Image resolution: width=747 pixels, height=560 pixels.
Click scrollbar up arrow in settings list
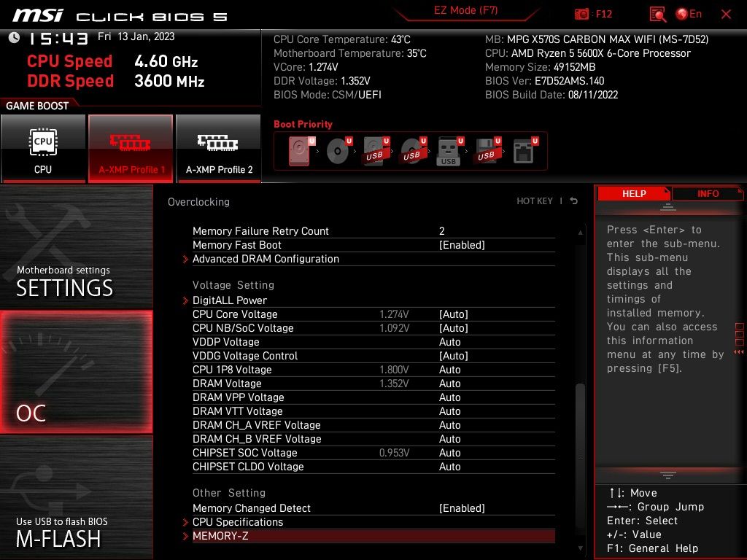coord(580,233)
